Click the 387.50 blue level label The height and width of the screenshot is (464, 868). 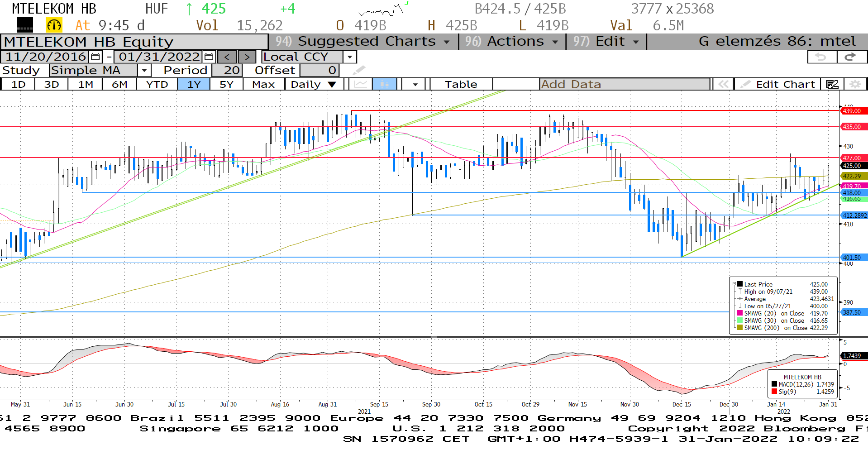[x=854, y=312]
